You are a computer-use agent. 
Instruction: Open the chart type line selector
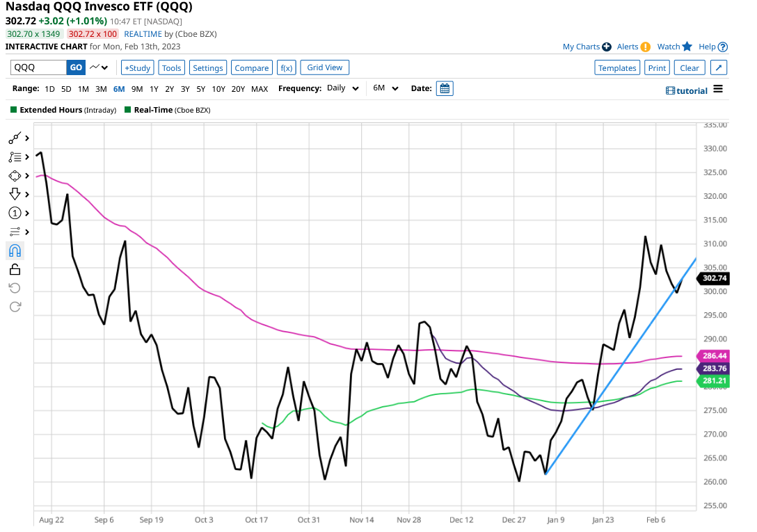[99, 67]
